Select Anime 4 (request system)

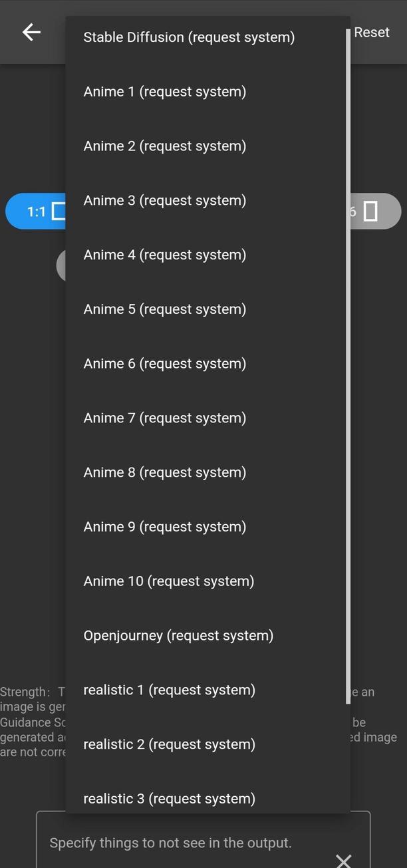[x=165, y=255]
